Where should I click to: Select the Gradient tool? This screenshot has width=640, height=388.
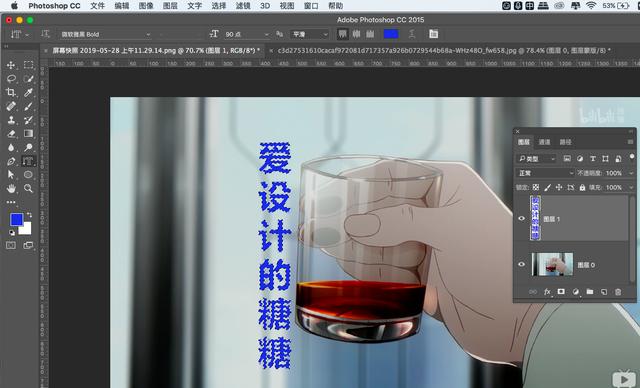pos(28,133)
